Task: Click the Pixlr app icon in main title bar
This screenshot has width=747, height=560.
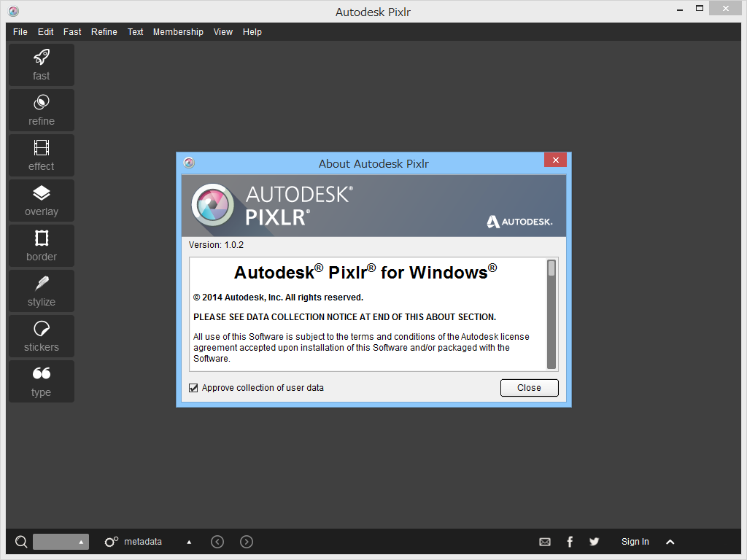Action: (x=14, y=11)
